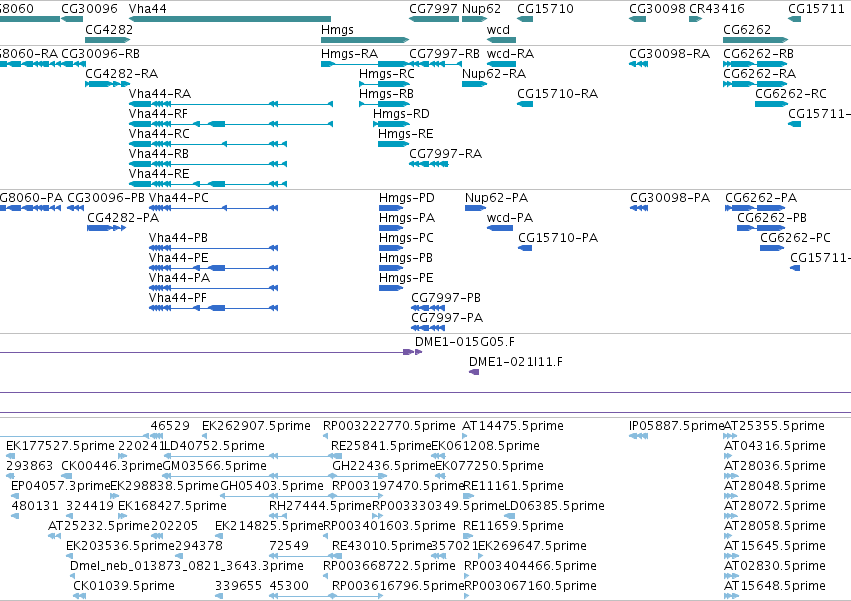
Task: Select the Hmgs-RB transcript label
Action: click(x=386, y=94)
